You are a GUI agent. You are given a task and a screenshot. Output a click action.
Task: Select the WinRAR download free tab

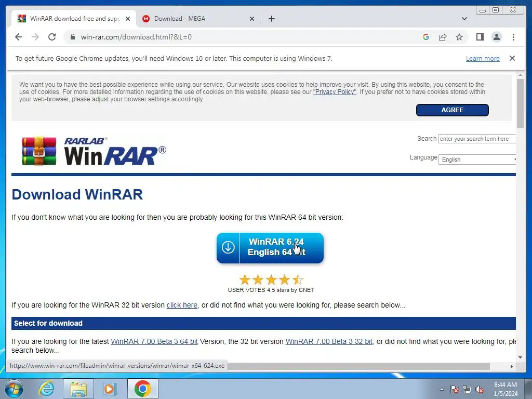[74, 19]
